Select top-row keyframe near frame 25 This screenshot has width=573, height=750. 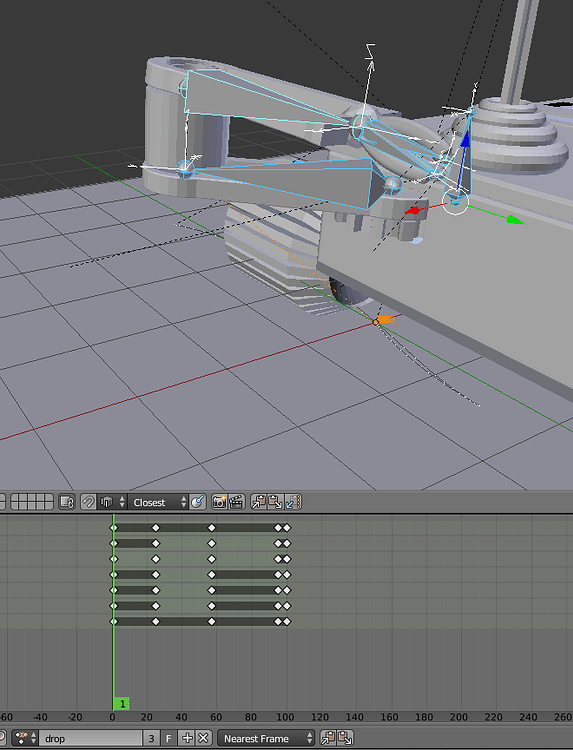pyautogui.click(x=155, y=528)
